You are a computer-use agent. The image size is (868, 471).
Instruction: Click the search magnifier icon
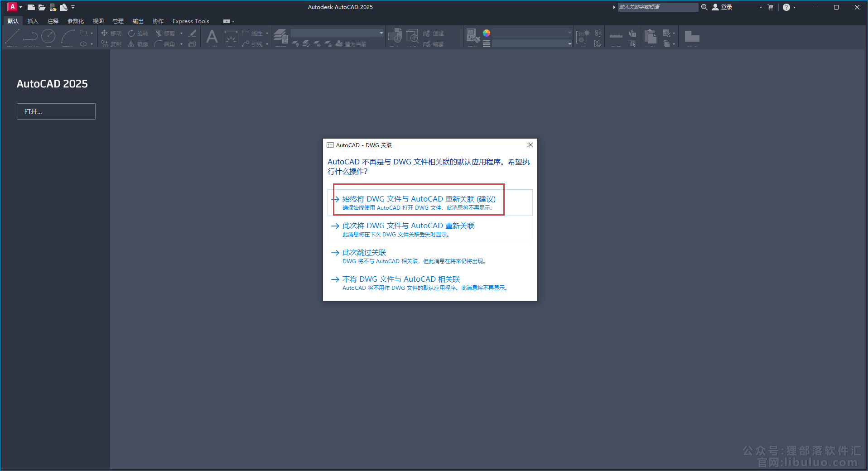(x=704, y=7)
